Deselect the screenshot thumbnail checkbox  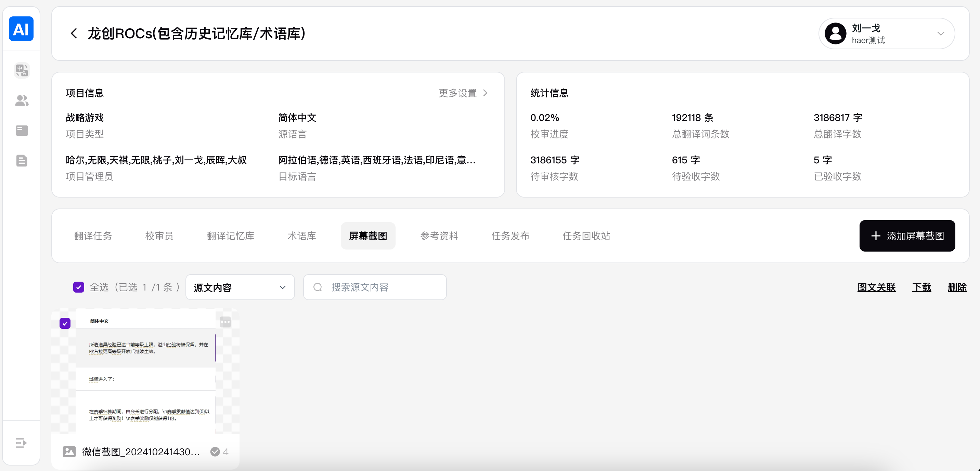[x=65, y=323]
